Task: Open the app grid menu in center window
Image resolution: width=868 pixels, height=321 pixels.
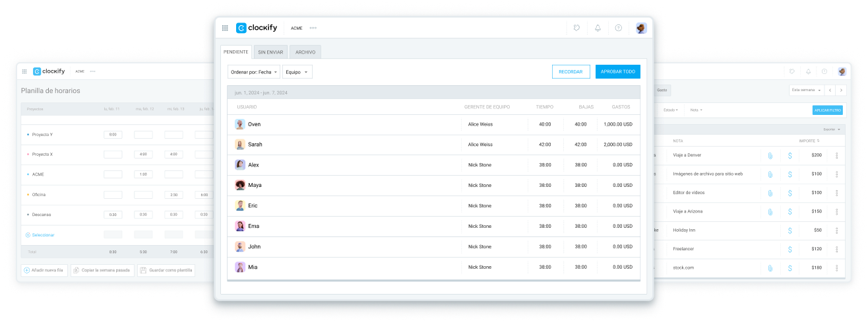Action: click(225, 28)
